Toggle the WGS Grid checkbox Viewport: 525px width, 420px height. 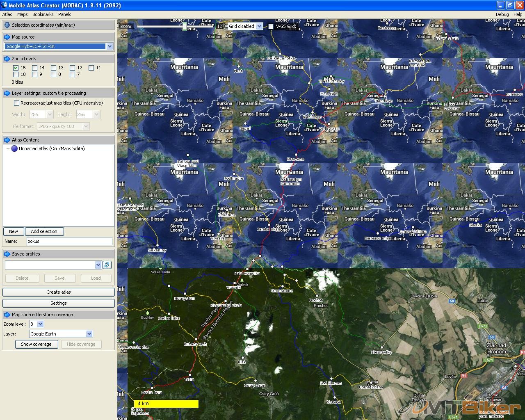click(271, 26)
